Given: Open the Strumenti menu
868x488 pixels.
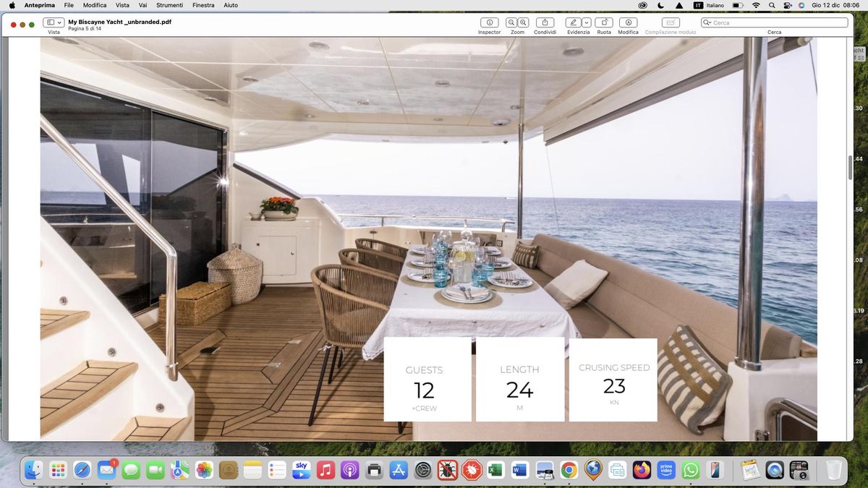Looking at the screenshot, I should click(170, 5).
